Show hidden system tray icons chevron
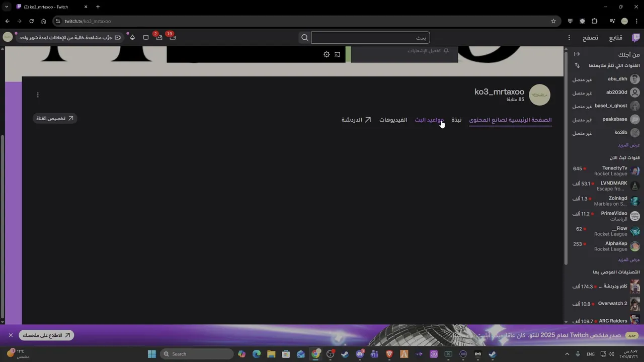This screenshot has width=644, height=362. coord(567,354)
